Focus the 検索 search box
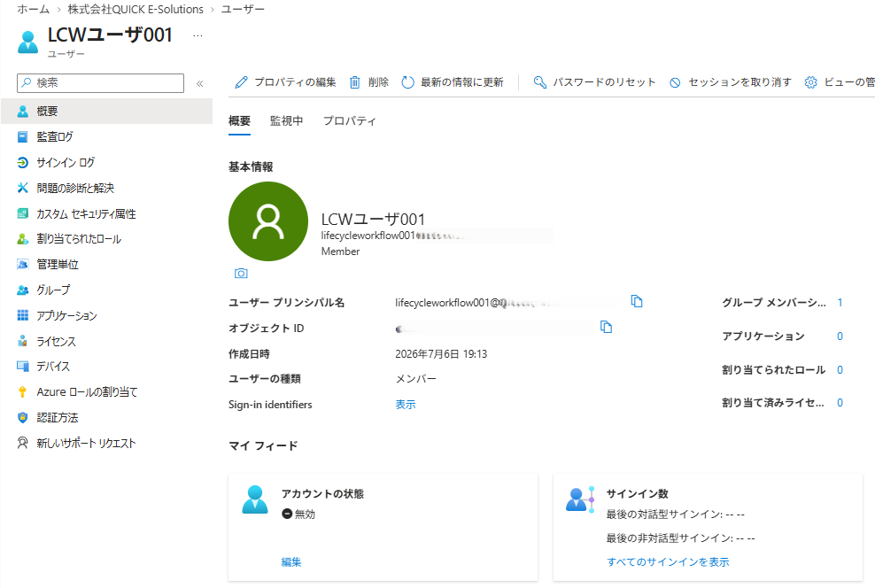Screen dimensions: 875x588 [x=100, y=83]
